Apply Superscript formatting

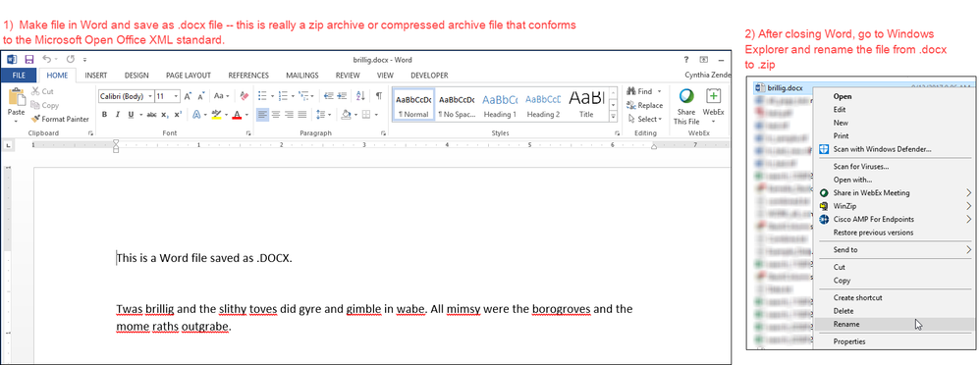(x=178, y=115)
